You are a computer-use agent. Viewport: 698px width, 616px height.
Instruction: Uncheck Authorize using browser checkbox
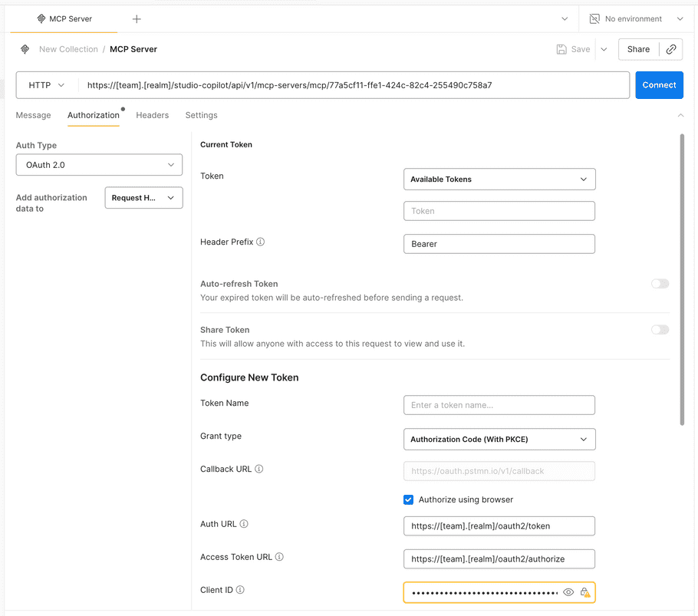[x=409, y=499]
